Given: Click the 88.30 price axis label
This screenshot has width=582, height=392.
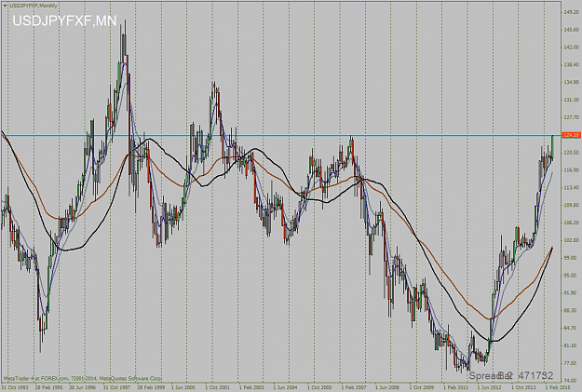Looking at the screenshot, I should click(x=572, y=311).
